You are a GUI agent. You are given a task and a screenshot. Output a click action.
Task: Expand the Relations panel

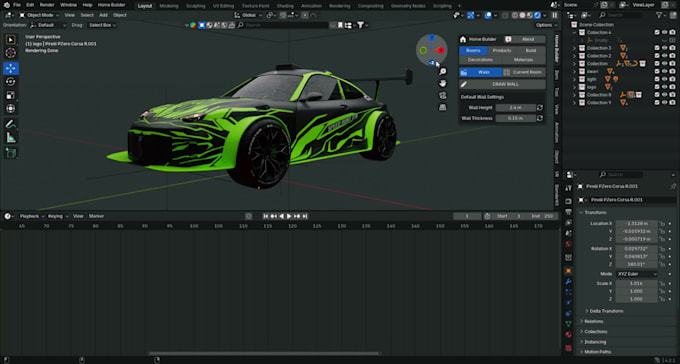592,321
